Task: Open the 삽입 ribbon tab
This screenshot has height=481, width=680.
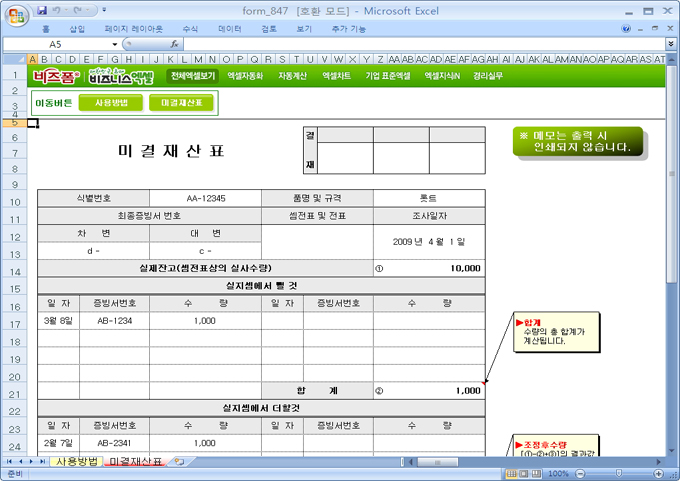Action: 77,29
